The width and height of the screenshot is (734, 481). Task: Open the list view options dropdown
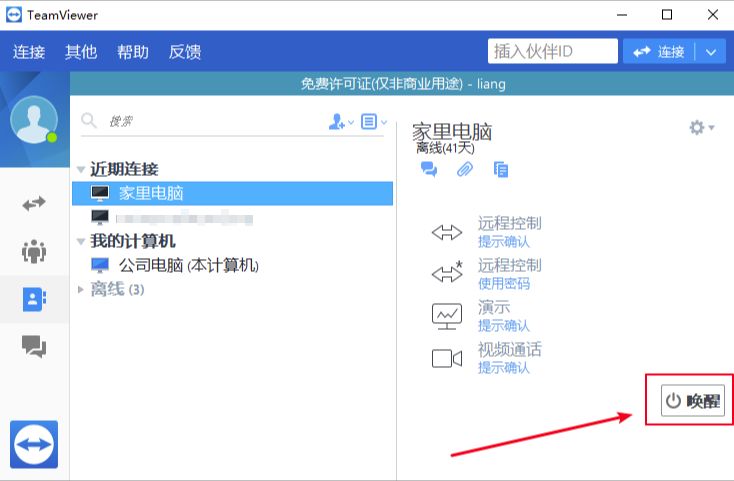374,122
